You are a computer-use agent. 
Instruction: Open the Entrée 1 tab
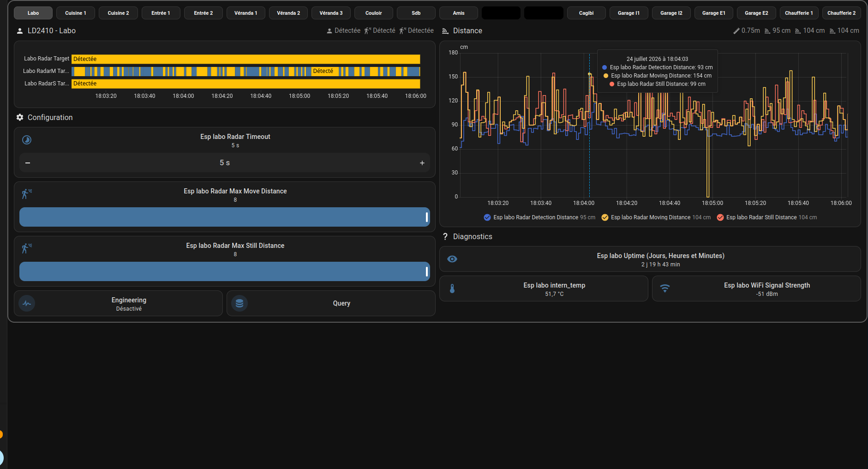coord(161,13)
